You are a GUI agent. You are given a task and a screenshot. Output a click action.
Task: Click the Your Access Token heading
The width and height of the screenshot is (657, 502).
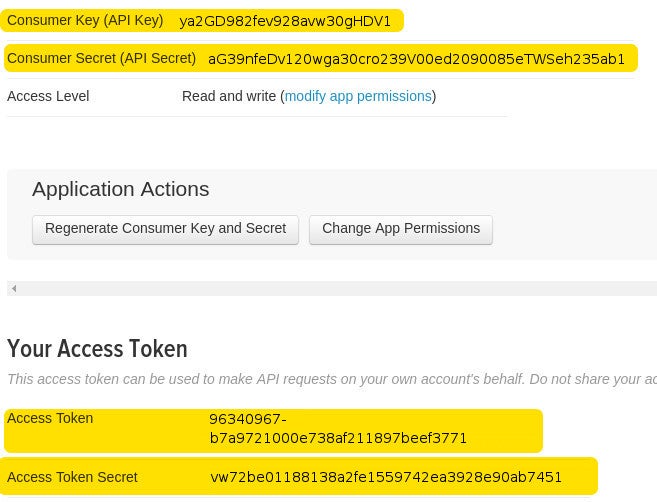tap(97, 349)
